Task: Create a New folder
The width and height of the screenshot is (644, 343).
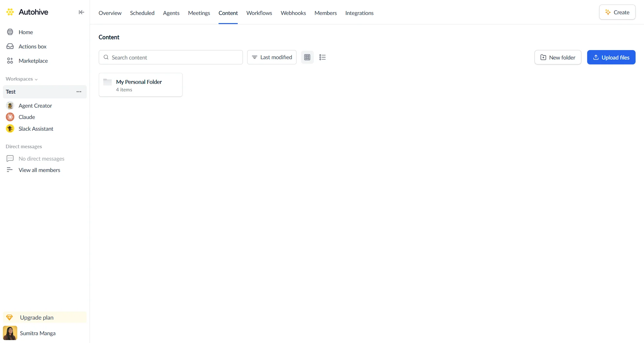Action: [x=558, y=57]
